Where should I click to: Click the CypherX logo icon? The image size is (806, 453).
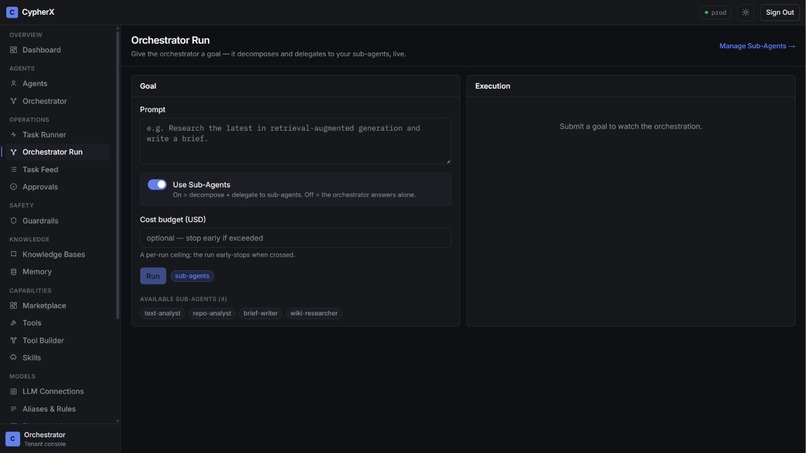12,12
